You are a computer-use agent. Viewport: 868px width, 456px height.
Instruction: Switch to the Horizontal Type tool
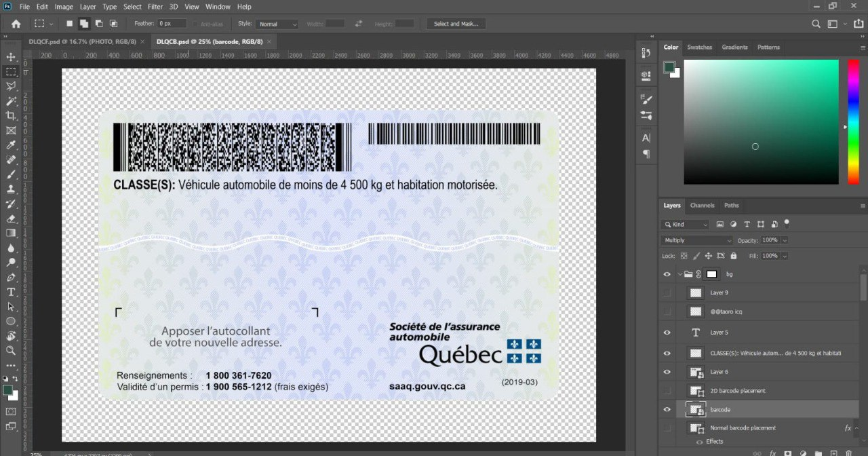click(11, 292)
